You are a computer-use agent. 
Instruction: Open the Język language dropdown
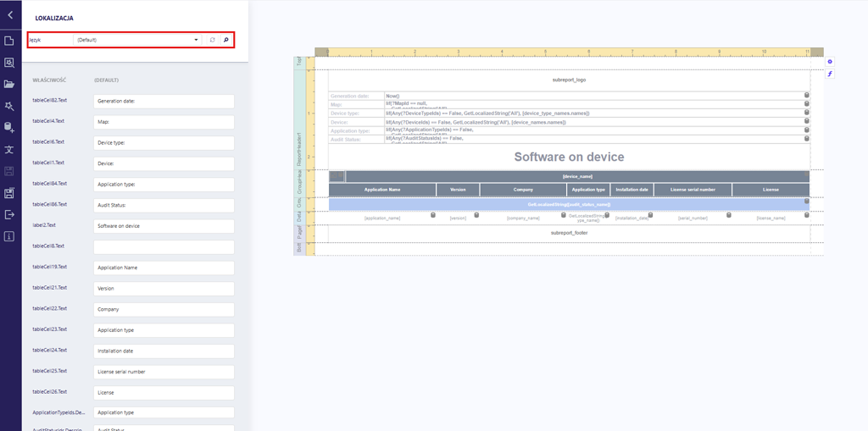(x=138, y=40)
